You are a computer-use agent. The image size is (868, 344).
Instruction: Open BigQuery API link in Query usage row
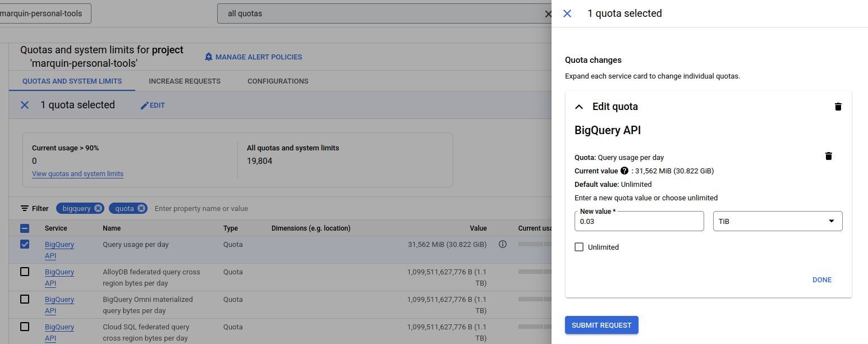59,250
